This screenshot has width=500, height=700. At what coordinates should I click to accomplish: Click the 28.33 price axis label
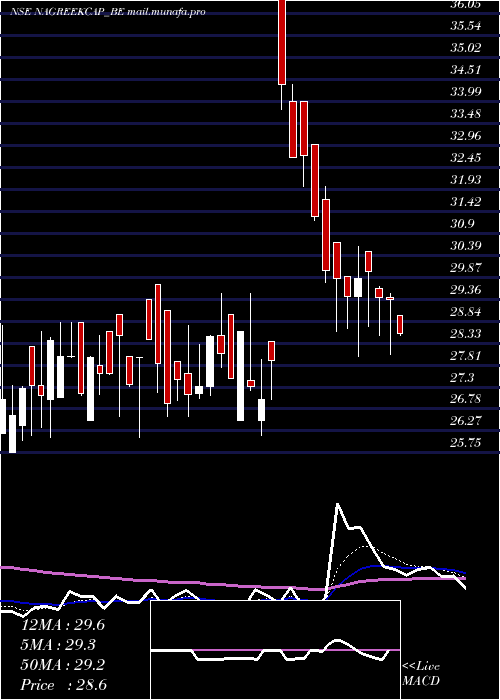pyautogui.click(x=465, y=334)
